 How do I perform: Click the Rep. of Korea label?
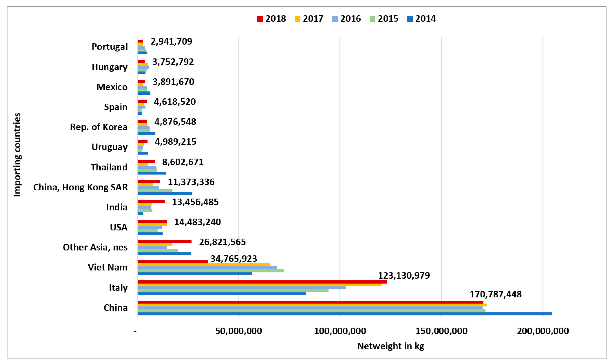tap(99, 127)
